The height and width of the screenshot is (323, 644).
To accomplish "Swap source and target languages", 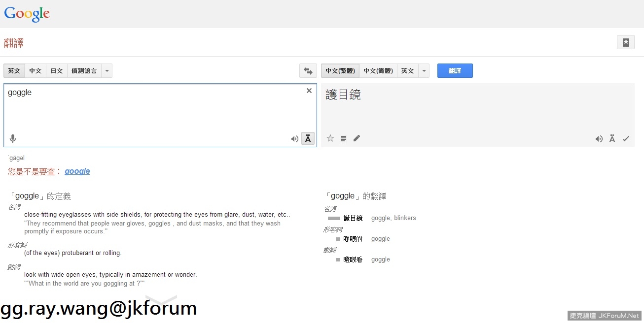I will 308,71.
